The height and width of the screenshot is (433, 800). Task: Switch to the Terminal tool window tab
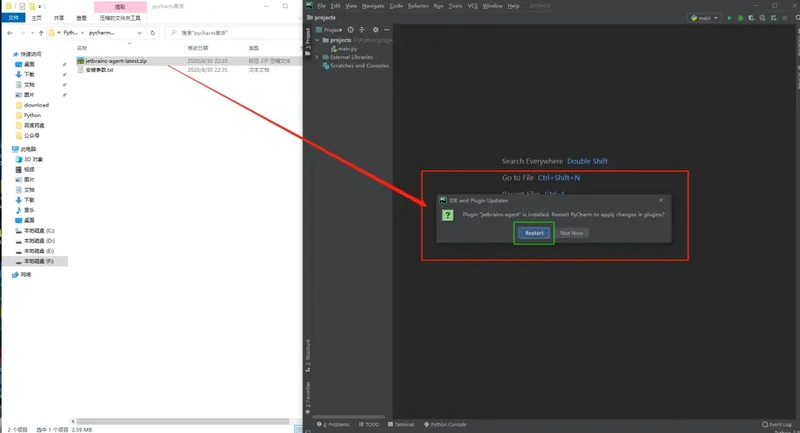402,425
